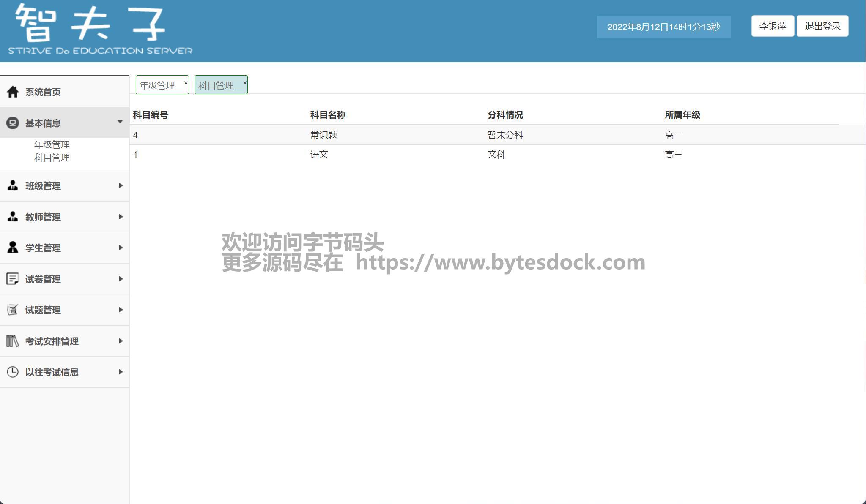
Task: Click the 学生管理 person icon
Action: pos(13,248)
